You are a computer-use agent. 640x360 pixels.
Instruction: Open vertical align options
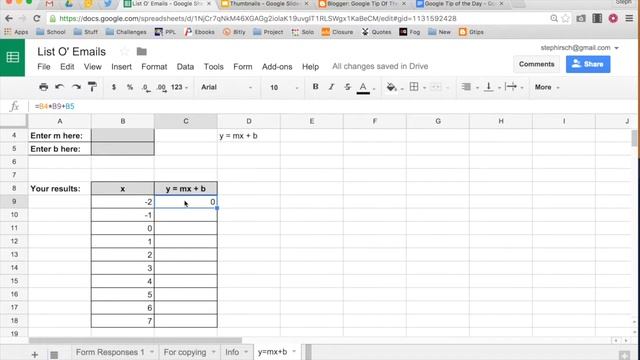tap(489, 87)
